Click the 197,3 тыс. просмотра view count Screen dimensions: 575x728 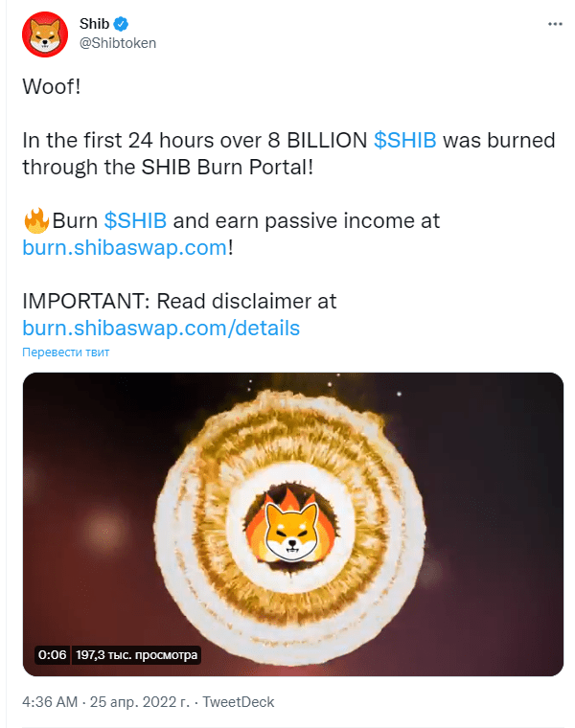click(x=136, y=655)
